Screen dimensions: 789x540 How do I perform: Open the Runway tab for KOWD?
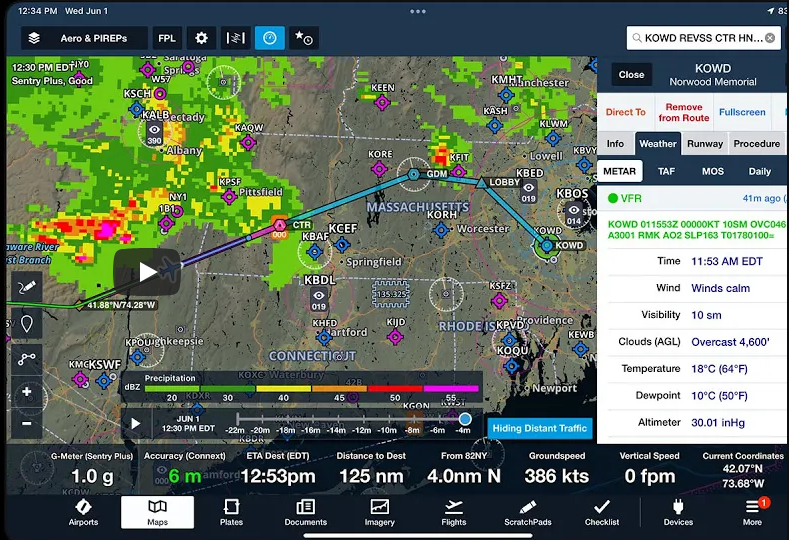pyautogui.click(x=704, y=144)
